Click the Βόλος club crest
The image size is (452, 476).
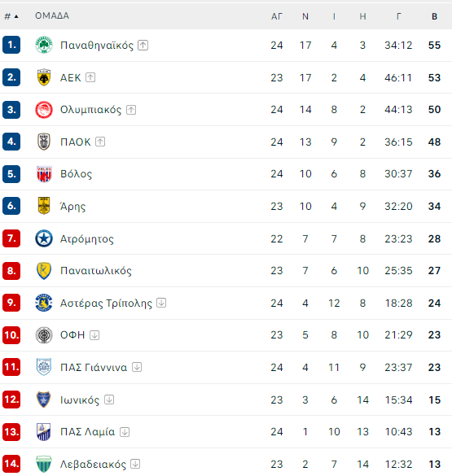coord(44,174)
